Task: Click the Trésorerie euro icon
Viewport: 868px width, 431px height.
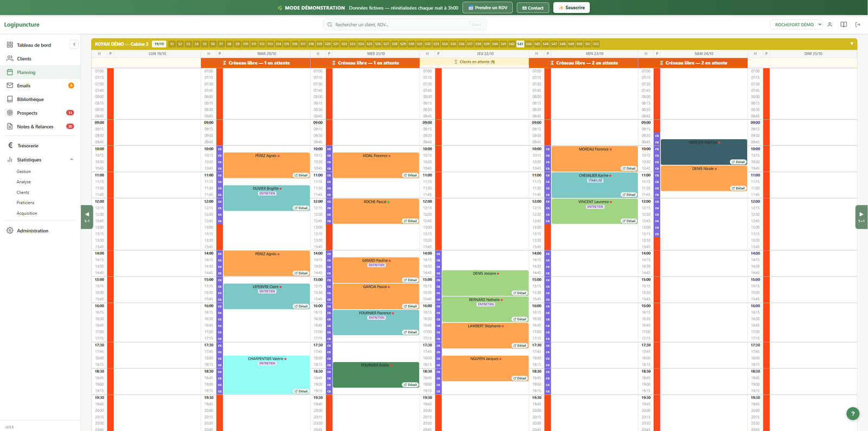Action: pos(10,146)
